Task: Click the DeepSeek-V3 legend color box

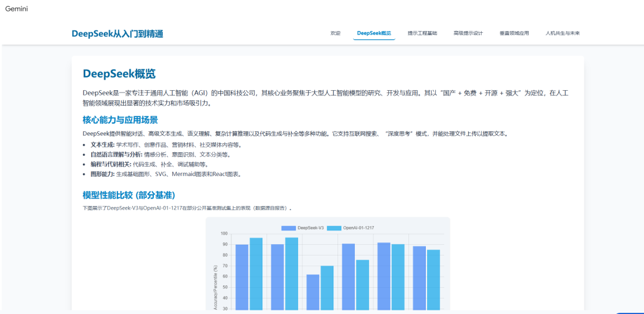Action: tap(289, 228)
